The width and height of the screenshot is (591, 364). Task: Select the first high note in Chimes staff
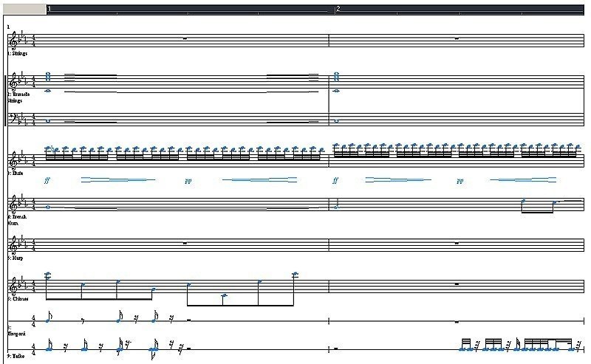click(x=48, y=275)
